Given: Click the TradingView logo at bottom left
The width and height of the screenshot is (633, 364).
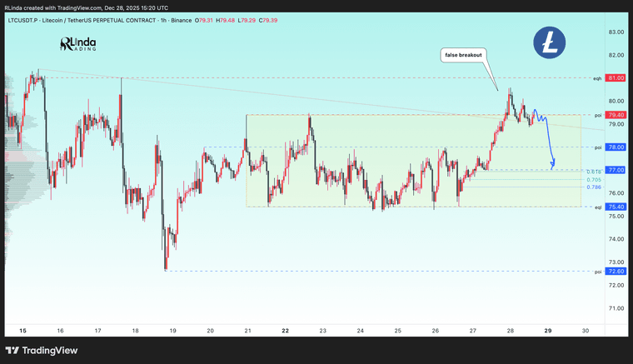Looking at the screenshot, I should point(42,350).
